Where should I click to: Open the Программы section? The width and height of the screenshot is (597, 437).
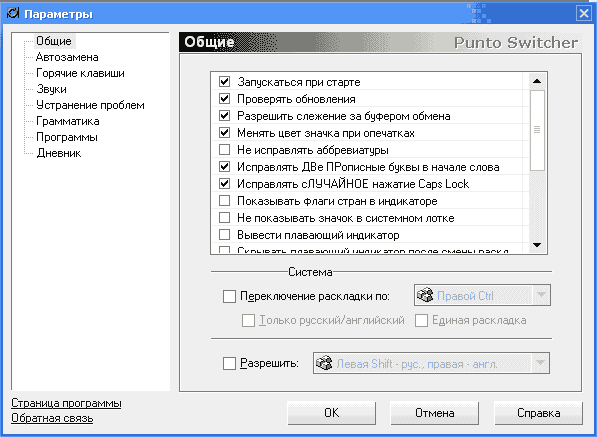(67, 137)
